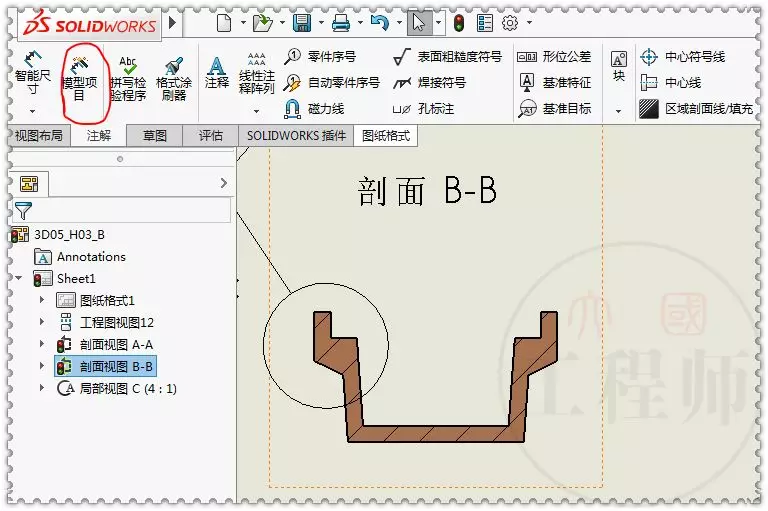Insert a Datum Target (基准目标)
Viewport: 768px width, 511px height.
(x=555, y=108)
